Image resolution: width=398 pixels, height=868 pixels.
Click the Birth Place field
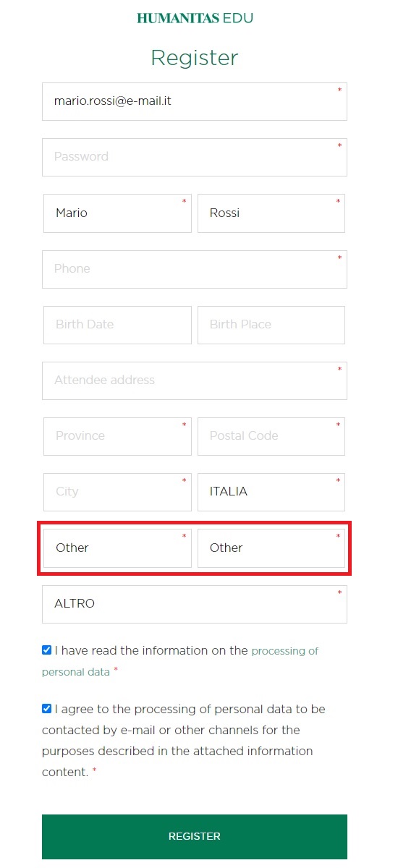[x=271, y=325]
